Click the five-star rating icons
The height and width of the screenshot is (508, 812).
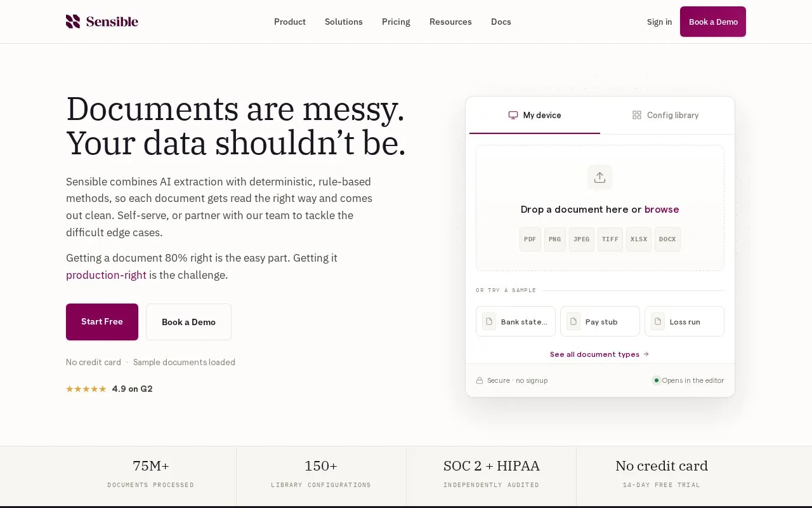[x=86, y=389]
